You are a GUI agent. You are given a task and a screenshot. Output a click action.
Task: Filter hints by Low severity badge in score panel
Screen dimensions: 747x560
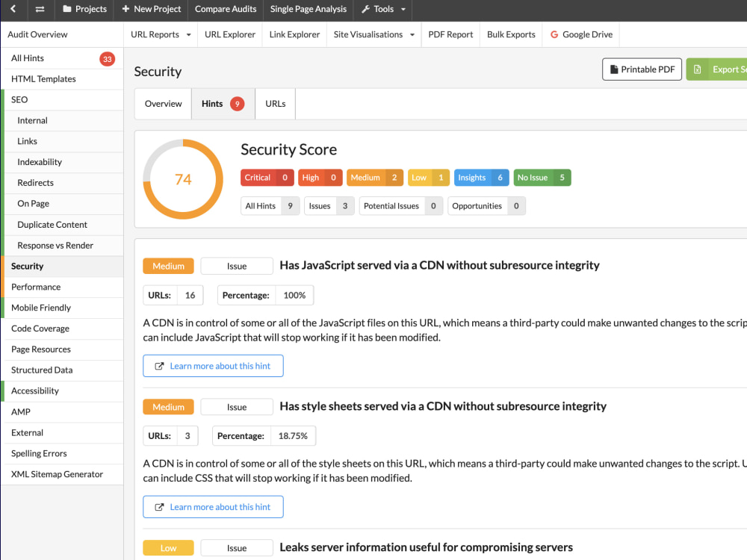[428, 178]
